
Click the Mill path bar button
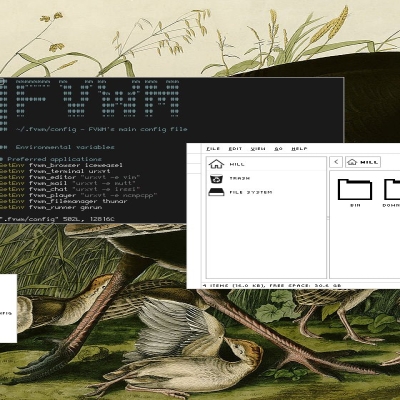point(363,162)
